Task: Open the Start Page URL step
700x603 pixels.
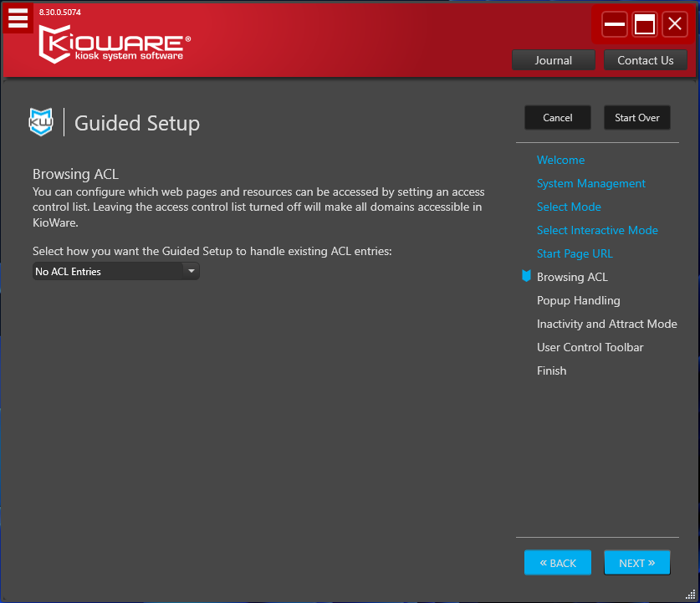Action: pos(574,253)
